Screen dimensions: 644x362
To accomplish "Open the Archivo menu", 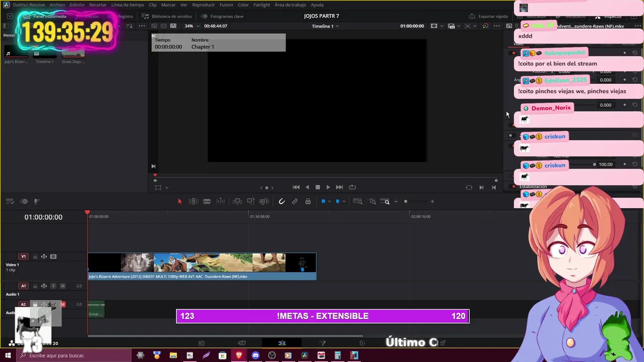I will point(57,5).
